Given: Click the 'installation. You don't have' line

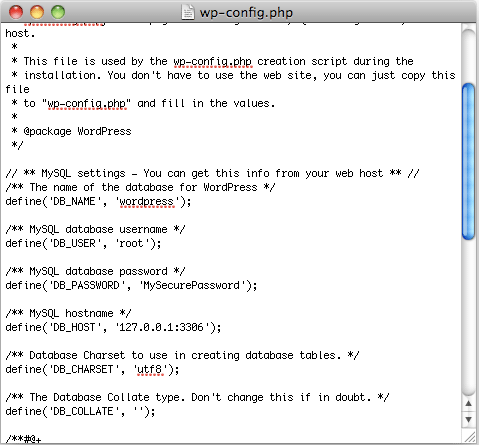Looking at the screenshot, I should (233, 75).
